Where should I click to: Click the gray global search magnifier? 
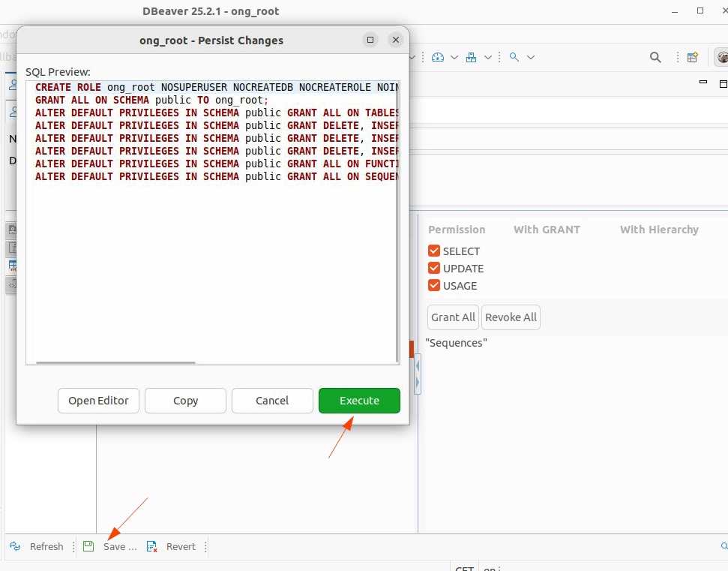pyautogui.click(x=655, y=57)
